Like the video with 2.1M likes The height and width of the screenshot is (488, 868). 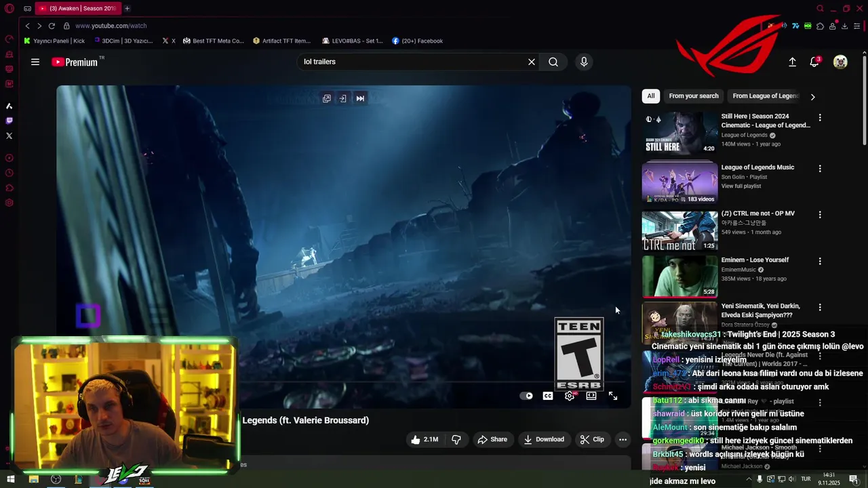pyautogui.click(x=424, y=439)
